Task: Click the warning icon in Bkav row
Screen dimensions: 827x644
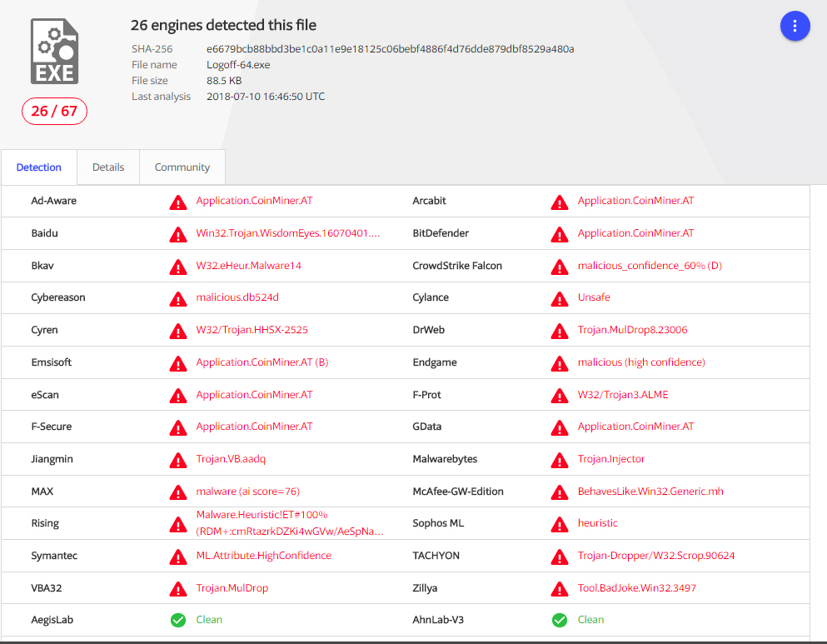Action: click(x=178, y=267)
